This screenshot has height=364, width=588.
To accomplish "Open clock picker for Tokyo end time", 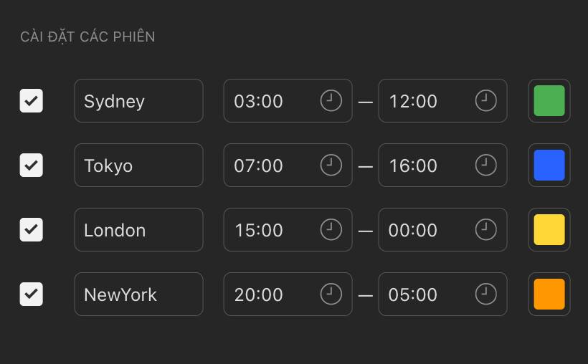I will click(x=486, y=165).
